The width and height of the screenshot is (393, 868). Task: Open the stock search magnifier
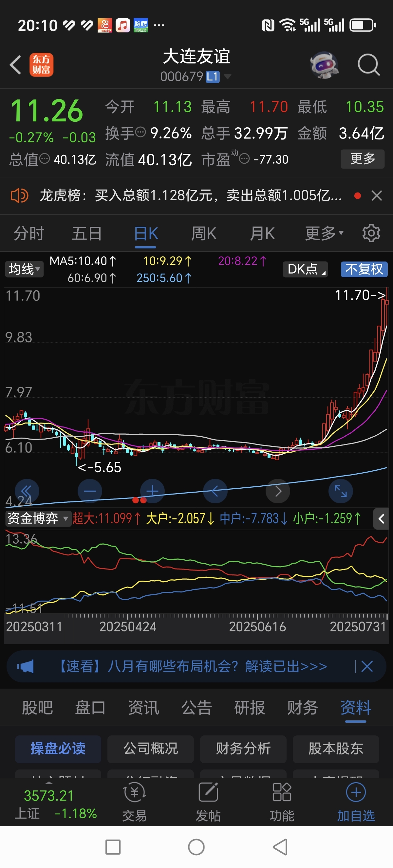pyautogui.click(x=369, y=64)
